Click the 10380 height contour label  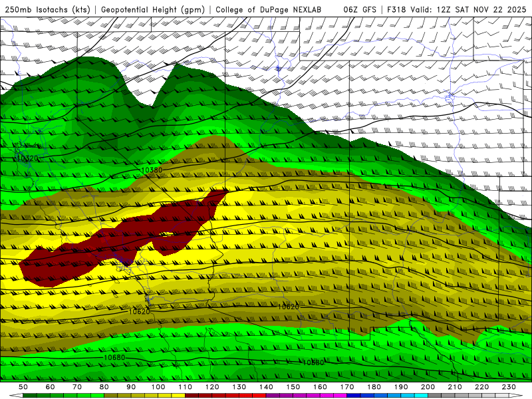click(152, 170)
